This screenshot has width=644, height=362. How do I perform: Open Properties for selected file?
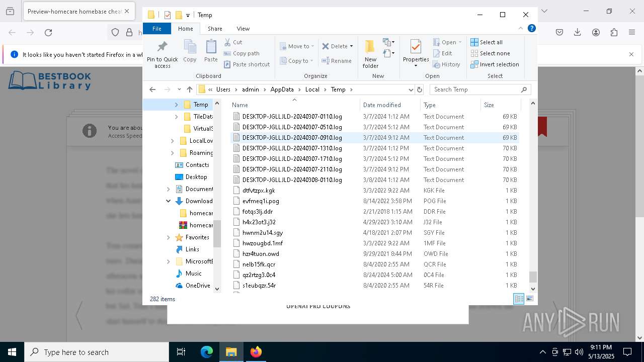pyautogui.click(x=416, y=54)
